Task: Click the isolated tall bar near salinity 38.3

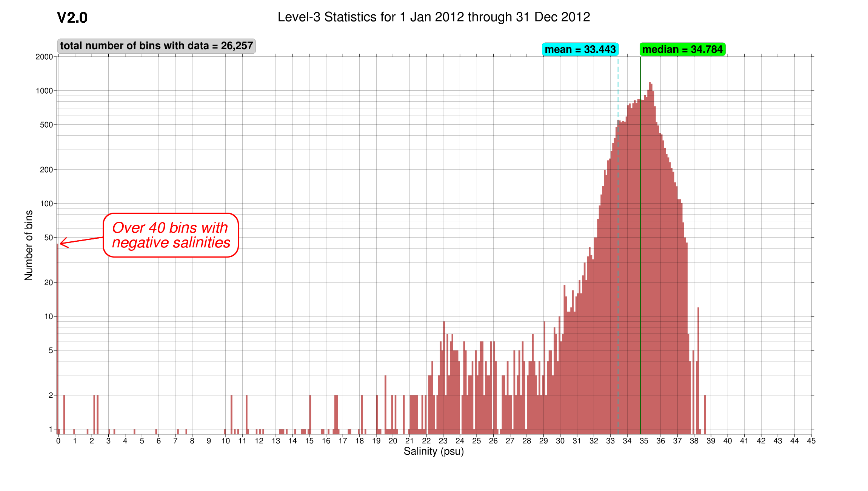Action: [699, 371]
